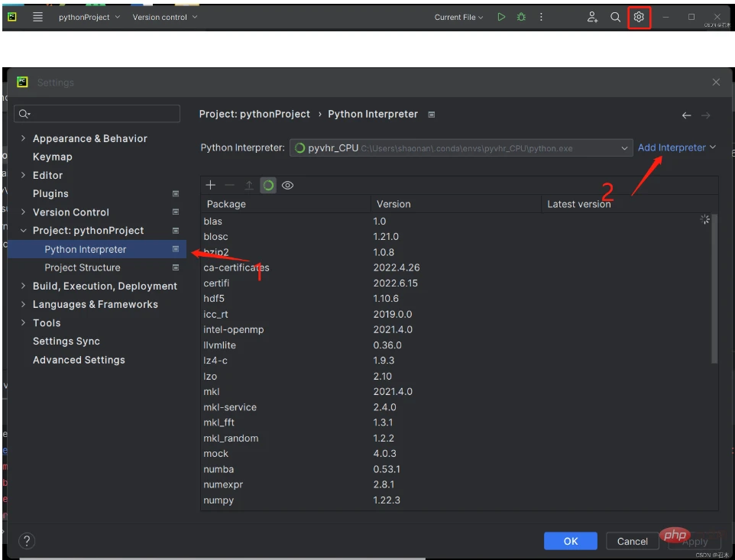Toggle show early releases eye icon
735x560 pixels.
click(287, 185)
